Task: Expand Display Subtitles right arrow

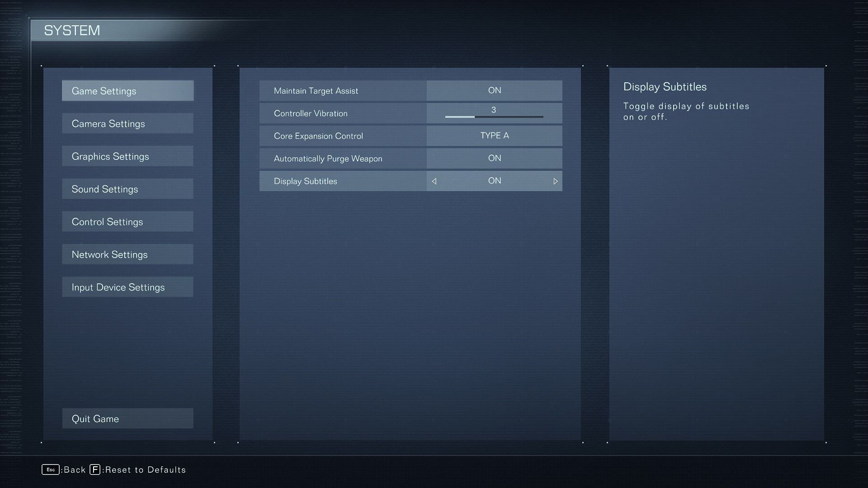Action: click(554, 181)
